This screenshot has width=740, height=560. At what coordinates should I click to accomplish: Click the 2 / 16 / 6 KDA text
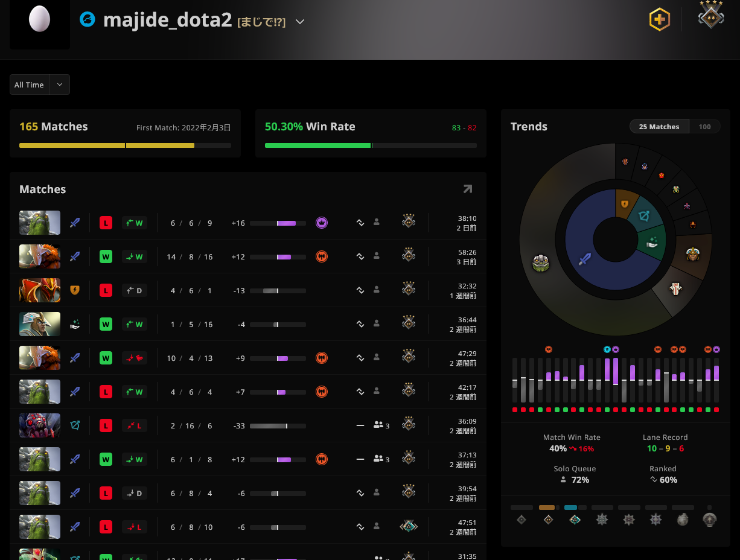tap(191, 425)
